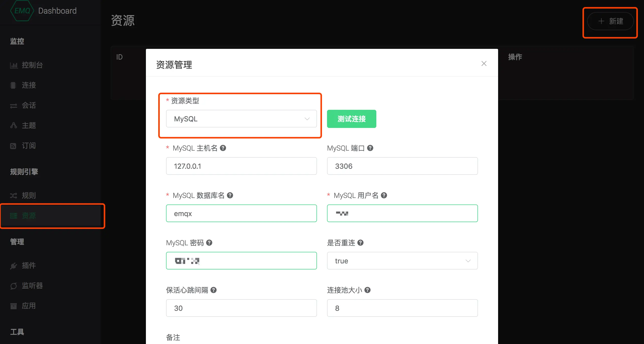
Task: Click the help icon next to MySQL 用户名
Action: coord(384,195)
